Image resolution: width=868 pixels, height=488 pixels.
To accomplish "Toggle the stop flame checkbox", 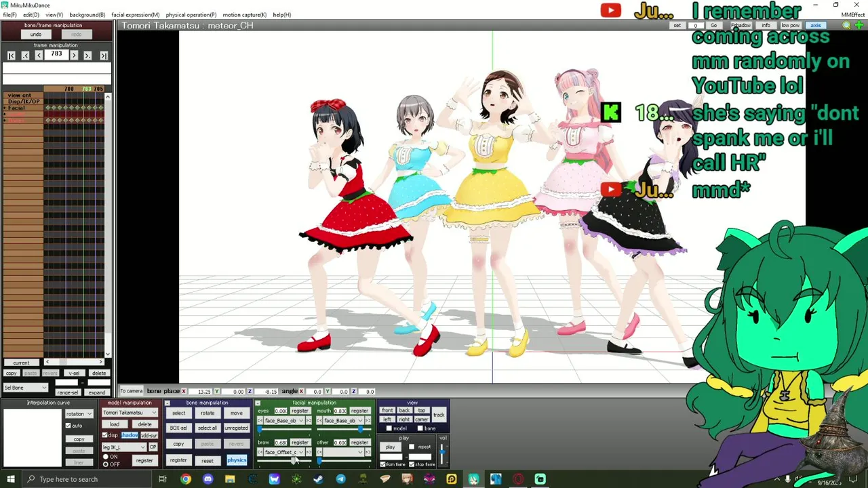I will coord(412,464).
